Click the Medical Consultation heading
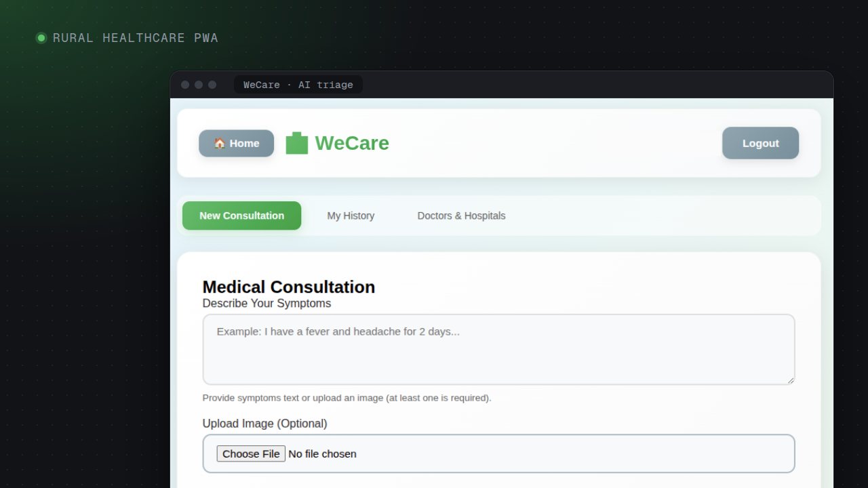The height and width of the screenshot is (488, 868). [289, 287]
